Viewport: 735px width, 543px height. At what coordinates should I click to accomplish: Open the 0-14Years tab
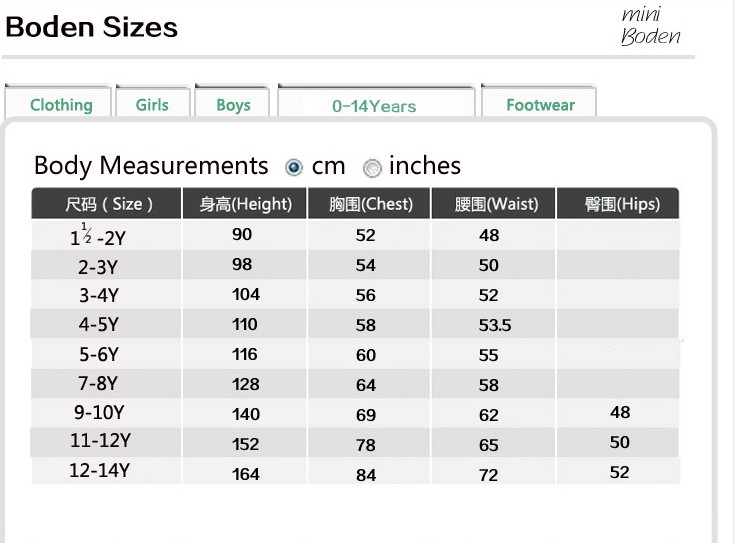(376, 103)
